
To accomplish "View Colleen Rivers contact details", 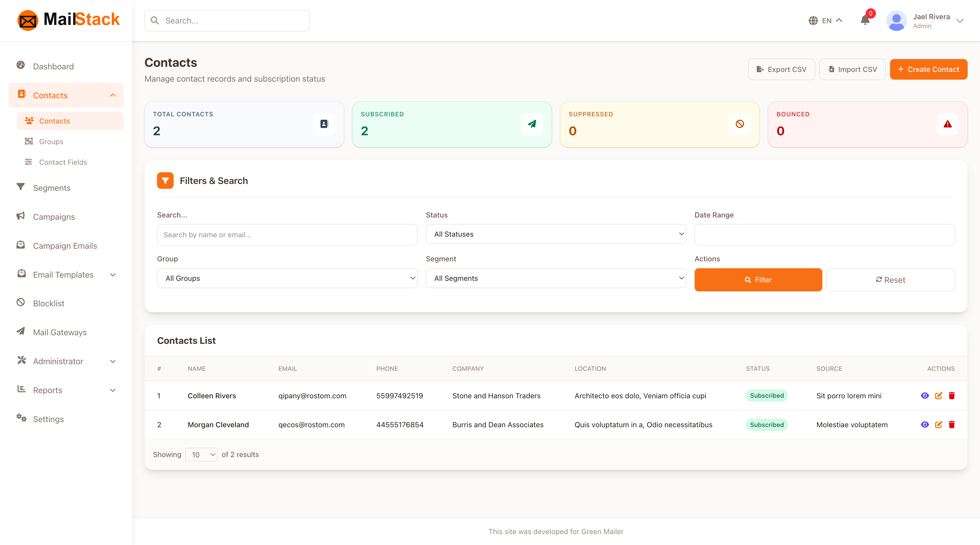I will (x=925, y=395).
